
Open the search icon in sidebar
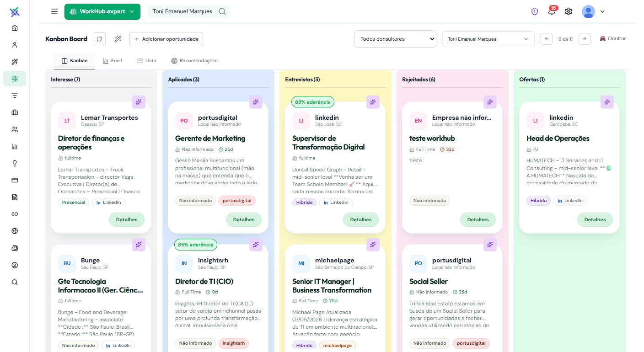pos(15,282)
